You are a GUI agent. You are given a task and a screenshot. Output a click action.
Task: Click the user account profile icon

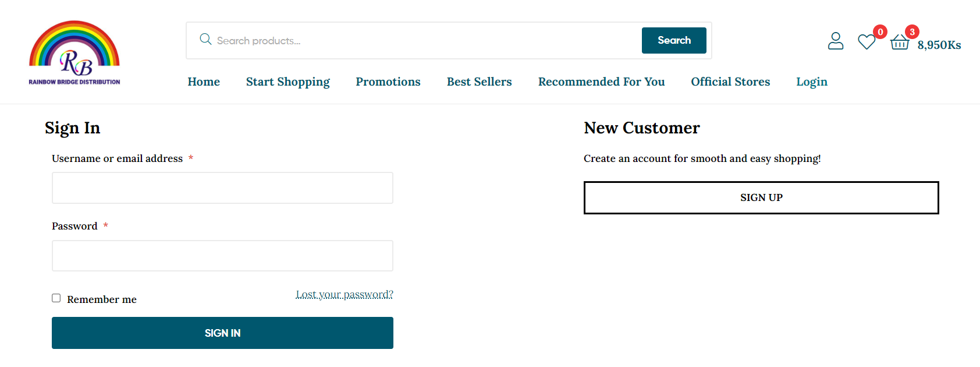click(x=836, y=41)
